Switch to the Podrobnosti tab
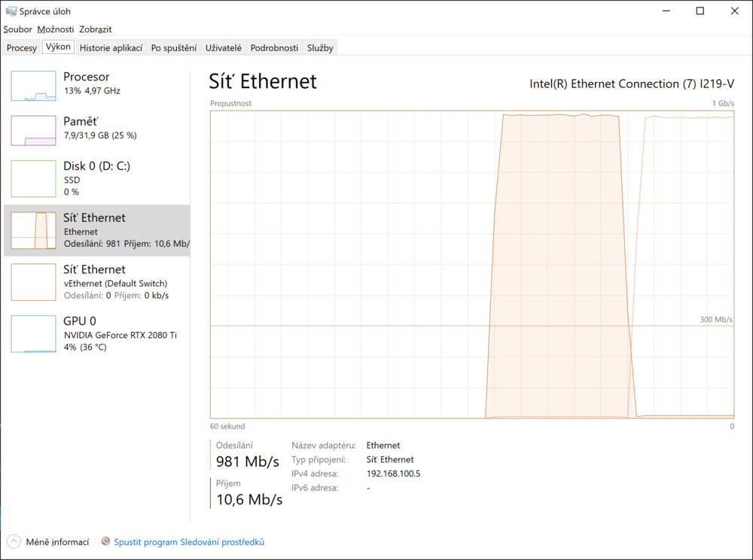The height and width of the screenshot is (560, 753). pos(274,48)
